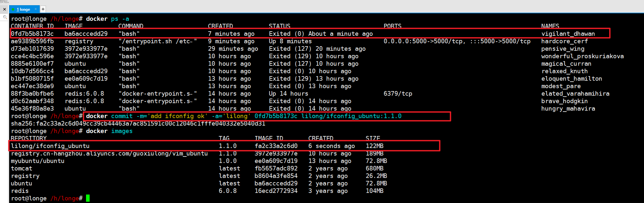Click container ID cce4c4bc596e
This screenshot has height=203, width=644.
(x=32, y=56)
